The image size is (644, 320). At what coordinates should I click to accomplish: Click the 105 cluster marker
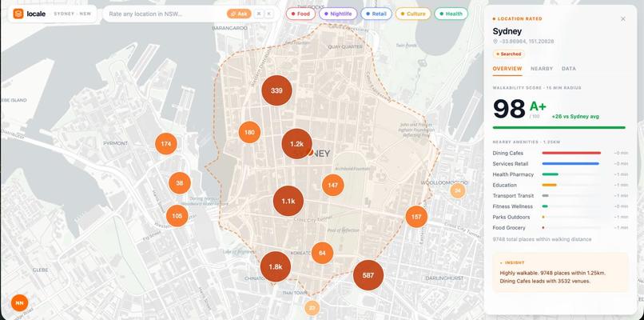point(177,216)
